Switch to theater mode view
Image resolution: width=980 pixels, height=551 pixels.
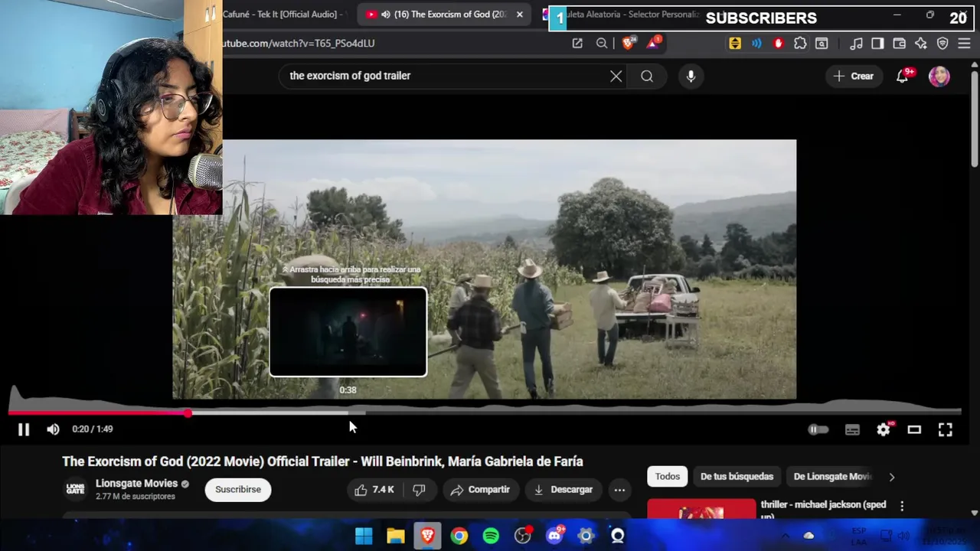(914, 430)
